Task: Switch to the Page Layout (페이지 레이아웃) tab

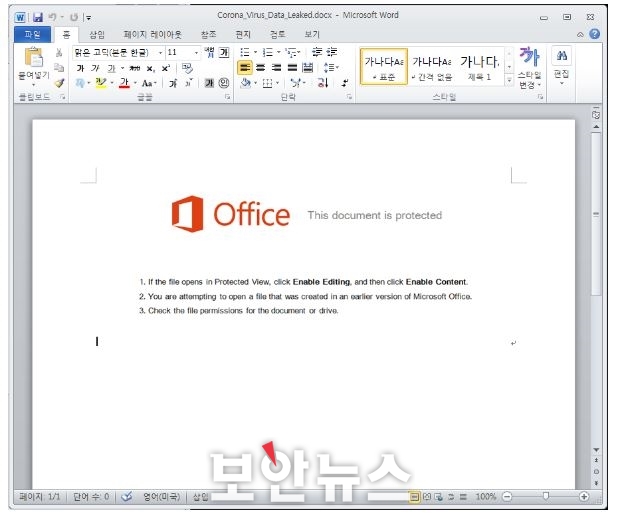Action: [152, 34]
